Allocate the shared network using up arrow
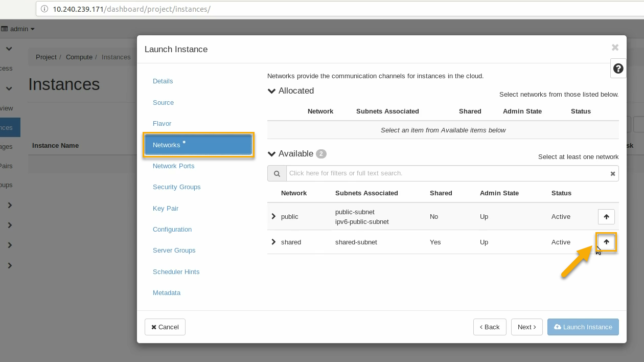Image resolution: width=644 pixels, height=362 pixels. (x=606, y=242)
